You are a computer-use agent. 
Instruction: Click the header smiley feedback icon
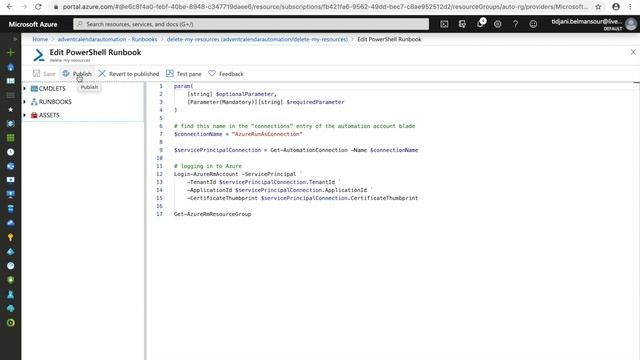[x=533, y=24]
